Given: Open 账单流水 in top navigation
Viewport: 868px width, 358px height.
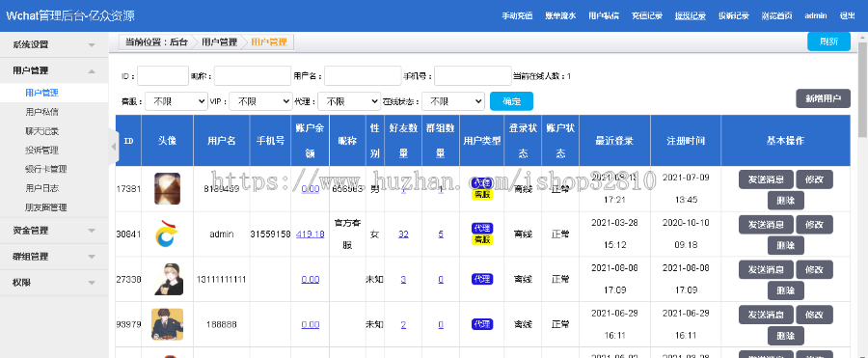Looking at the screenshot, I should click(560, 15).
